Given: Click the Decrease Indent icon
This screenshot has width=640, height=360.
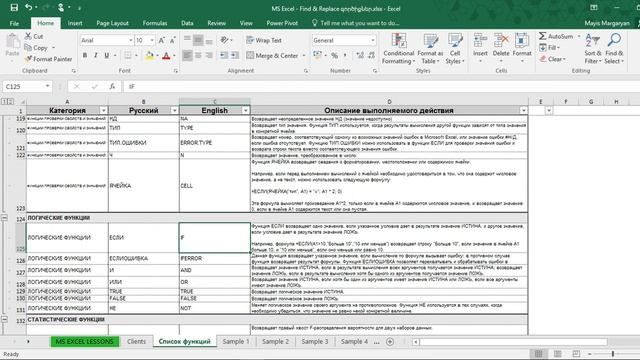Looking at the screenshot, I should [224, 55].
